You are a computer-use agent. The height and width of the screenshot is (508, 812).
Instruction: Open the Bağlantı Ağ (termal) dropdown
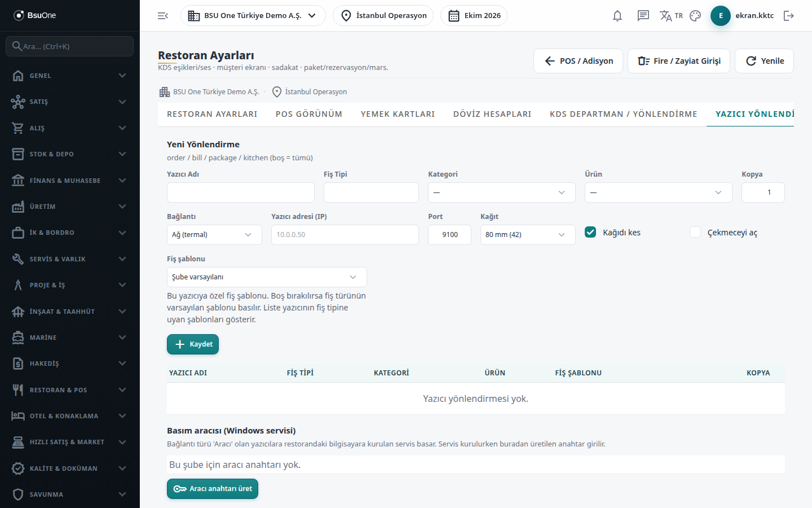[x=214, y=235]
